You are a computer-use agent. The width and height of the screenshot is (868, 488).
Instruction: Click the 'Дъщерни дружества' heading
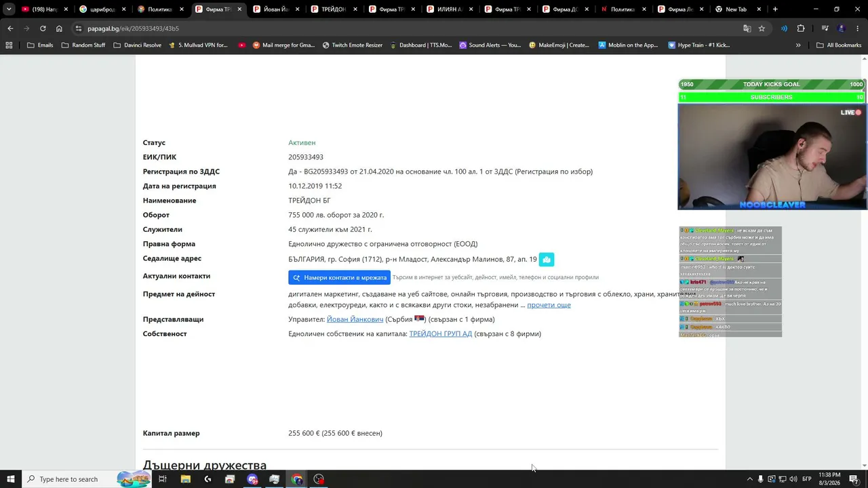tap(205, 465)
